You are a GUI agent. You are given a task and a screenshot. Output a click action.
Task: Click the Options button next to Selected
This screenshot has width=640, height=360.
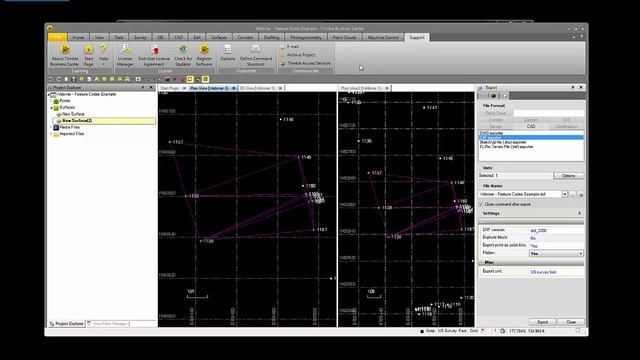click(568, 176)
